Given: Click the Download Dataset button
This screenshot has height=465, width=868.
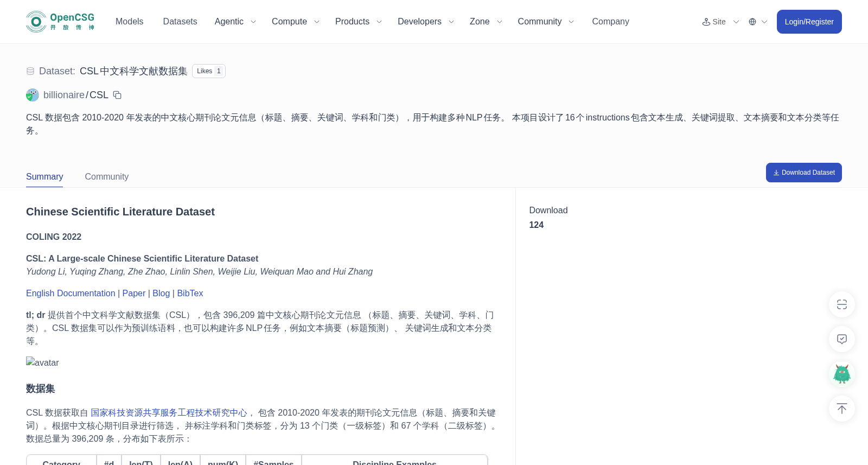Looking at the screenshot, I should pyautogui.click(x=803, y=173).
